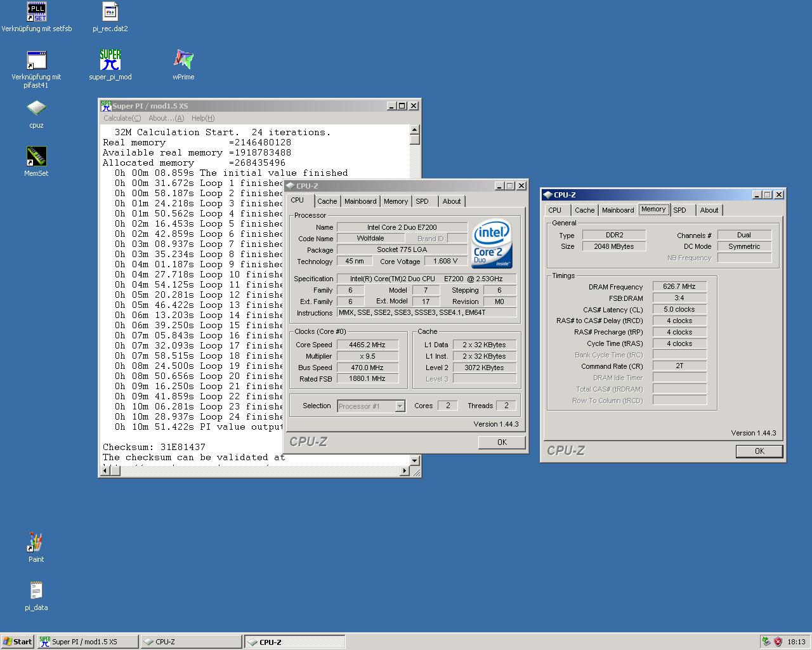Click OK in the CPU-Z Memory window
This screenshot has width=812, height=650.
coord(759,451)
